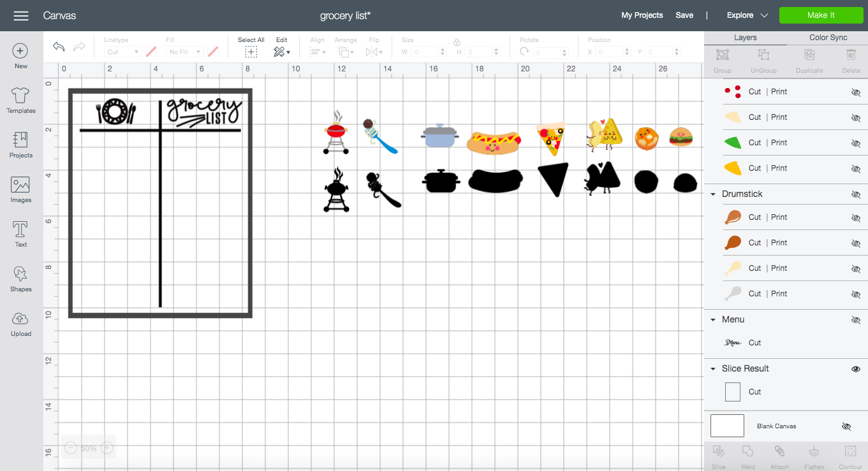This screenshot has height=471, width=868.
Task: Select the Shapes tool
Action: pyautogui.click(x=20, y=279)
